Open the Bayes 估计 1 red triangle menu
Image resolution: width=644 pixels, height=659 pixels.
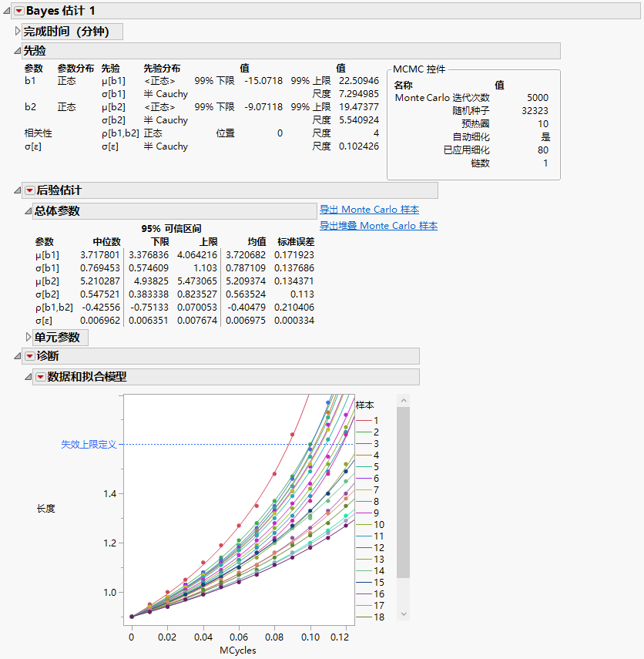[18, 12]
